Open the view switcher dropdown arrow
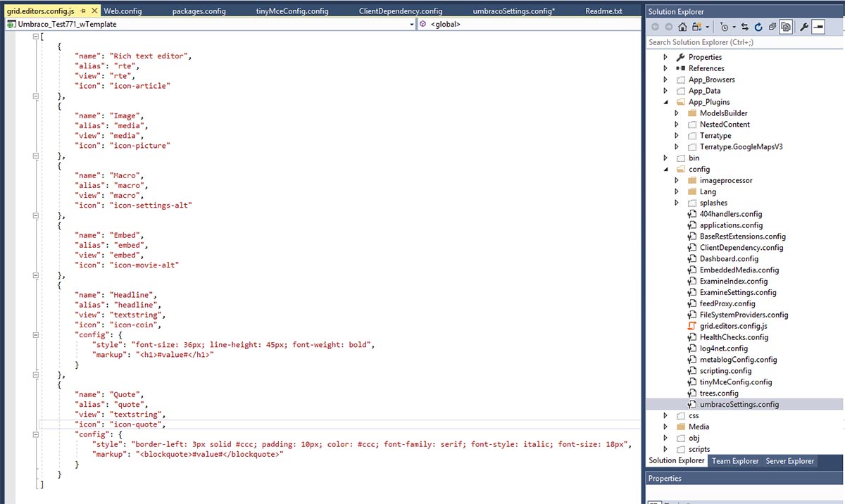Image resolution: width=845 pixels, height=504 pixels. tap(708, 27)
